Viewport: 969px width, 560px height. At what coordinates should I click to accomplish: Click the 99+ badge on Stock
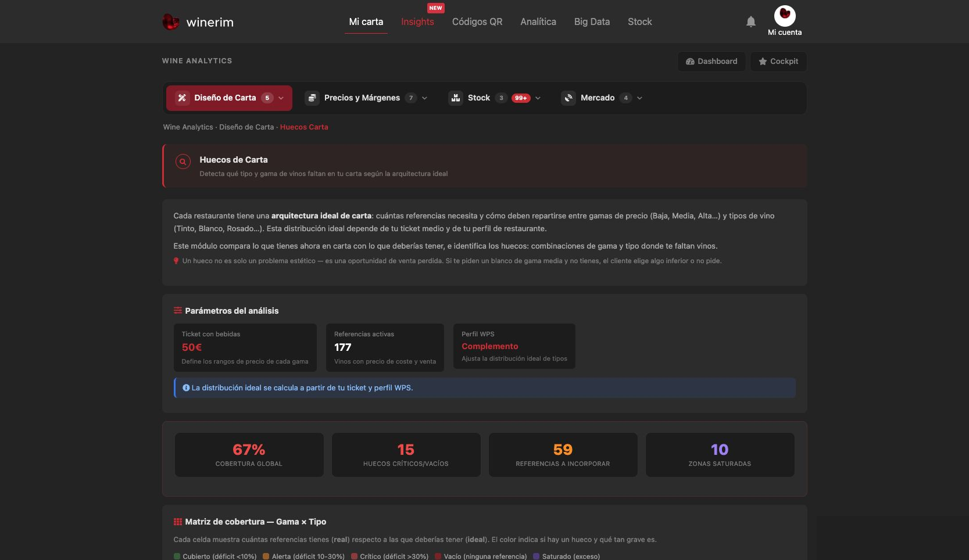(x=521, y=98)
